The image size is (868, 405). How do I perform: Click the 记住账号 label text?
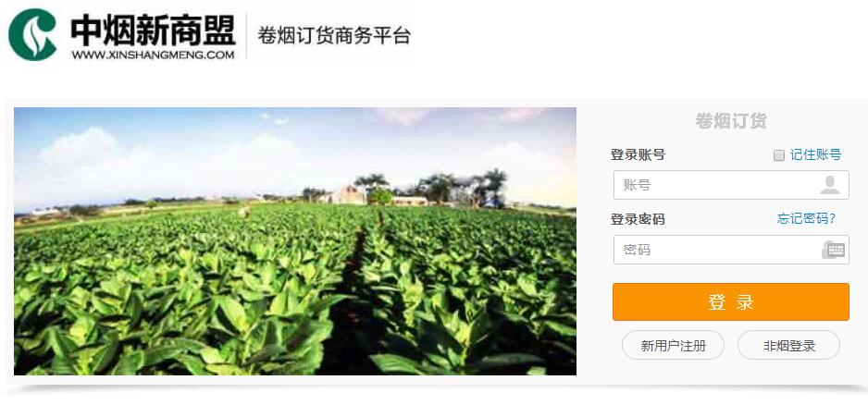click(x=815, y=155)
